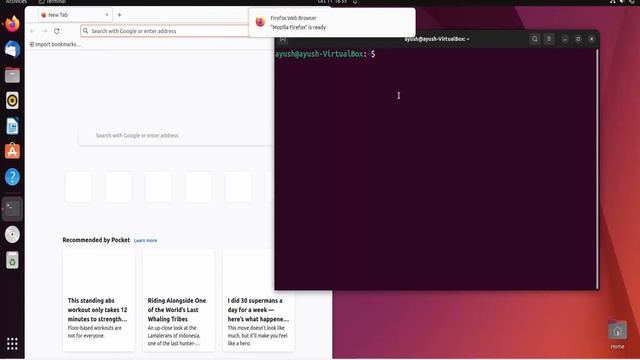This screenshot has height=360, width=640.
Task: Open the system status menu top right
Action: pyautogui.click(x=622, y=2)
